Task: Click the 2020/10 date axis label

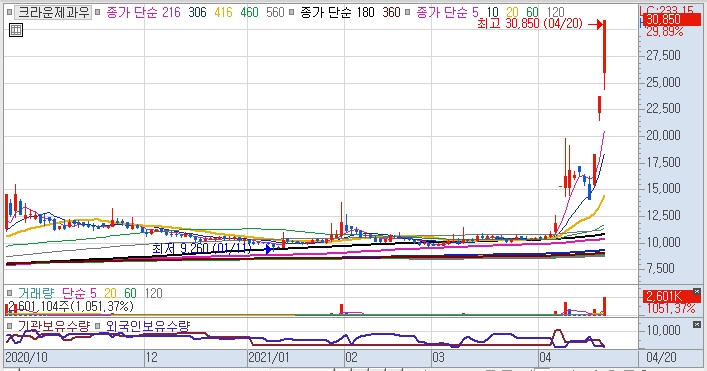Action: (x=26, y=357)
